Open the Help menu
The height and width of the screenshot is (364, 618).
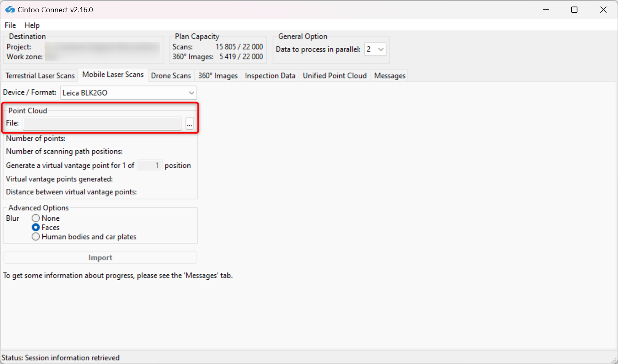click(x=32, y=25)
